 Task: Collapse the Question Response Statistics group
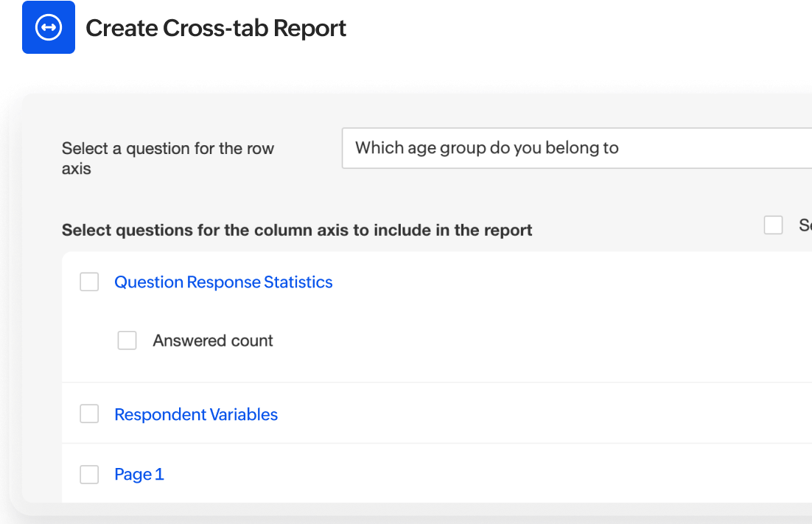coord(223,282)
